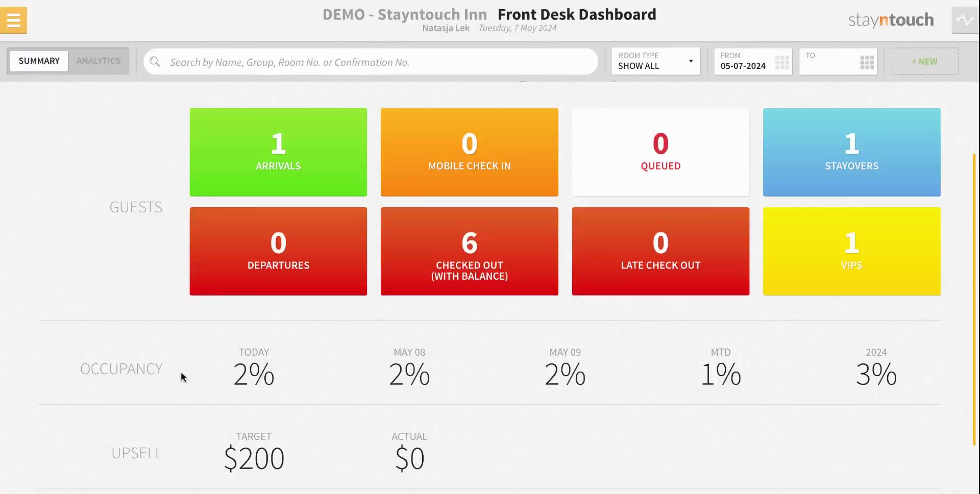Viewport: 980px width, 494px height.
Task: Click the page's orange vertical scrollbar
Action: (x=974, y=300)
